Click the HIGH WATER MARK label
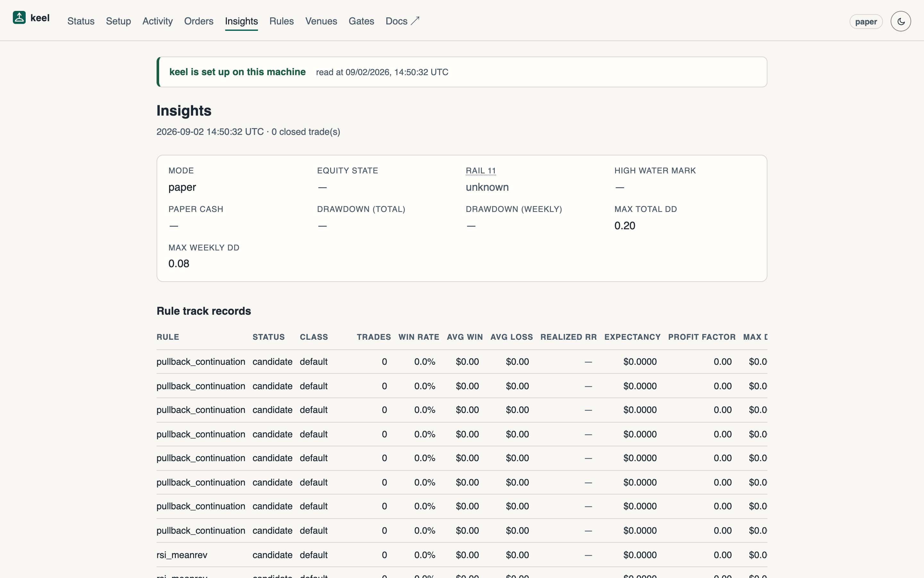The width and height of the screenshot is (924, 578). pyautogui.click(x=655, y=171)
